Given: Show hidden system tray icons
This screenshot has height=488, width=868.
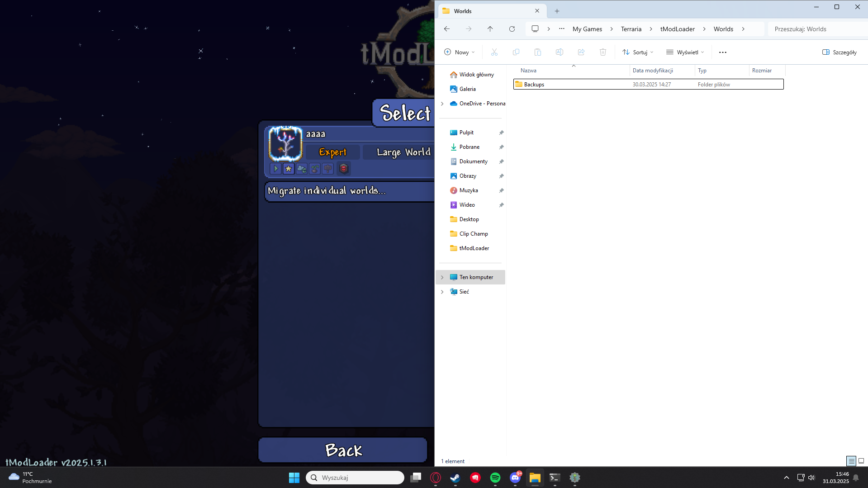Looking at the screenshot, I should (x=787, y=478).
